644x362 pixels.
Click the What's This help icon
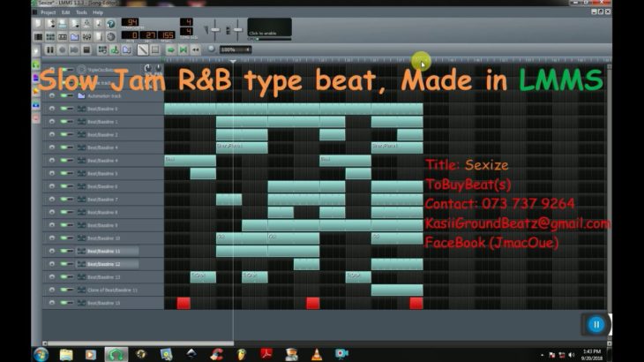(111, 24)
